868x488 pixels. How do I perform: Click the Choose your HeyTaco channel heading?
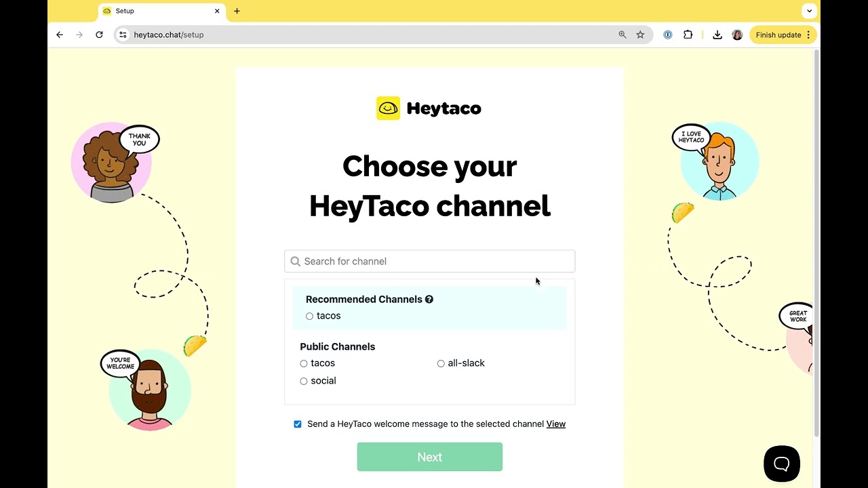430,186
